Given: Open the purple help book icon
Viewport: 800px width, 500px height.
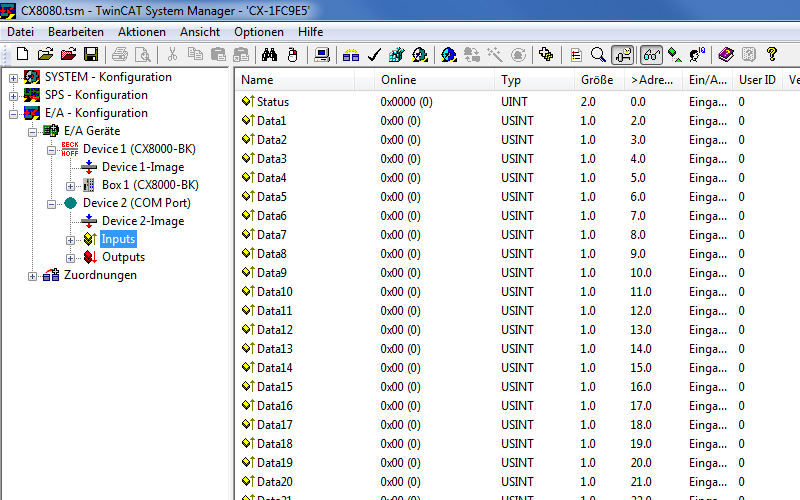Looking at the screenshot, I should pyautogui.click(x=726, y=54).
